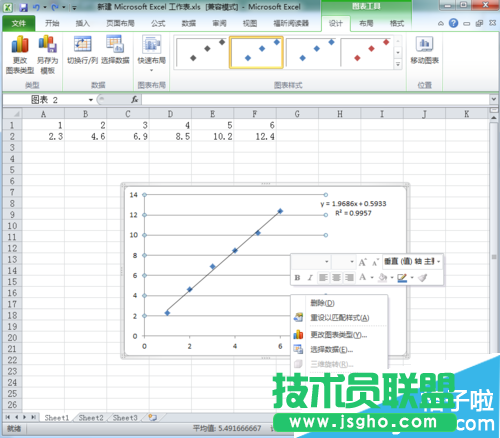Image resolution: width=500 pixels, height=438 pixels.
Task: Choose the gray diamond chart style
Action: 201,52
